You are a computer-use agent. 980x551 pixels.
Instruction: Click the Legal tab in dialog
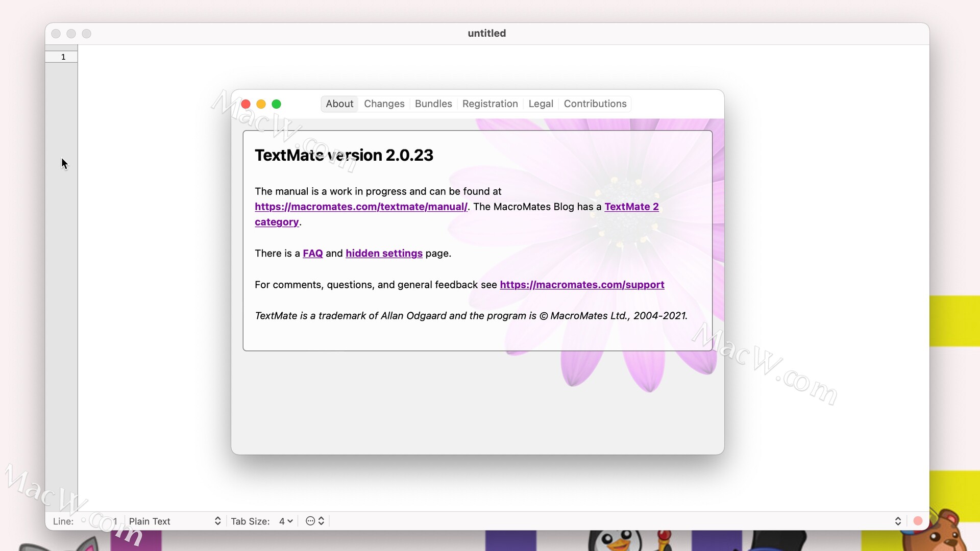pyautogui.click(x=540, y=104)
